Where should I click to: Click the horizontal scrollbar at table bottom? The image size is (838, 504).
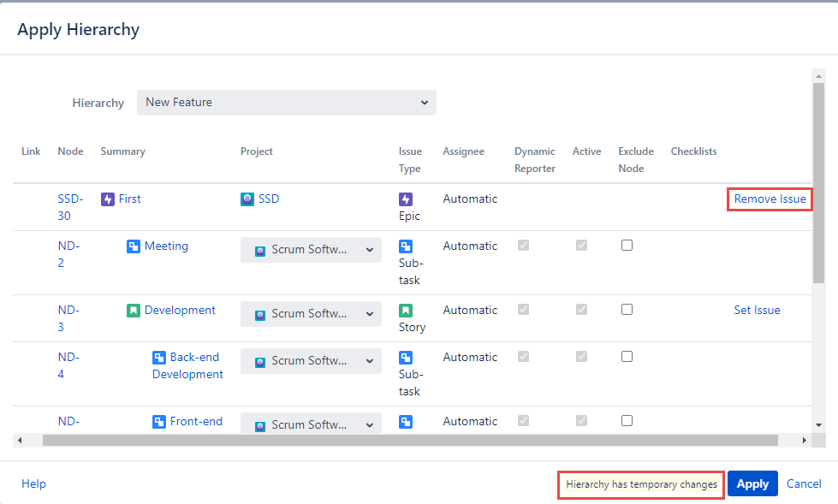(409, 440)
